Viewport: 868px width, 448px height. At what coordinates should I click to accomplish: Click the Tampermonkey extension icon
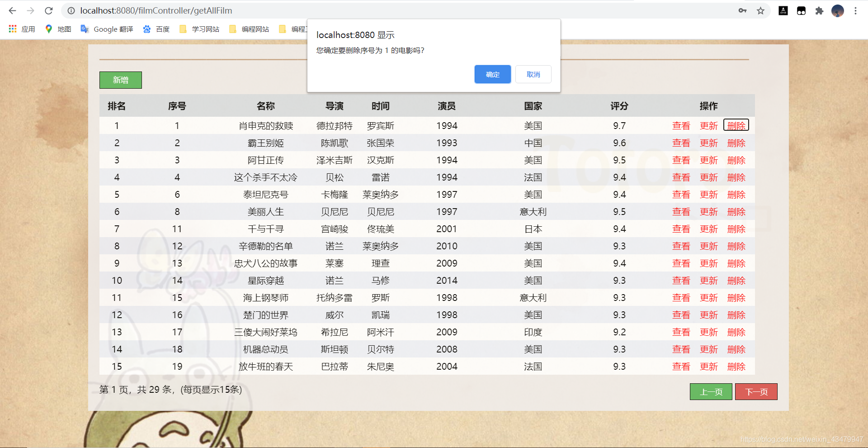(801, 11)
